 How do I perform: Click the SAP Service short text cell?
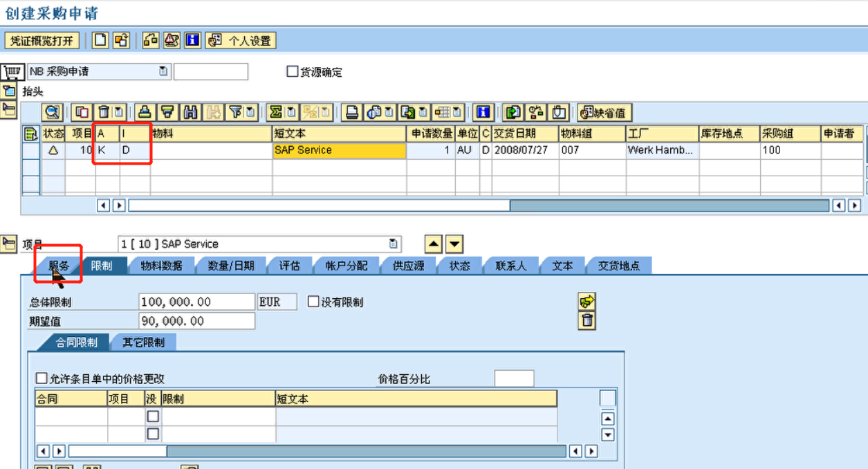click(x=339, y=149)
